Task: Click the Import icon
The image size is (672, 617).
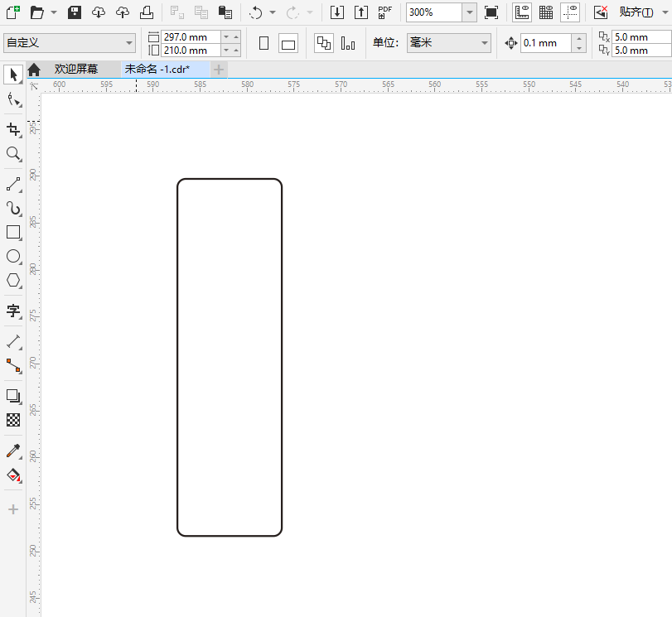Action: pos(337,12)
